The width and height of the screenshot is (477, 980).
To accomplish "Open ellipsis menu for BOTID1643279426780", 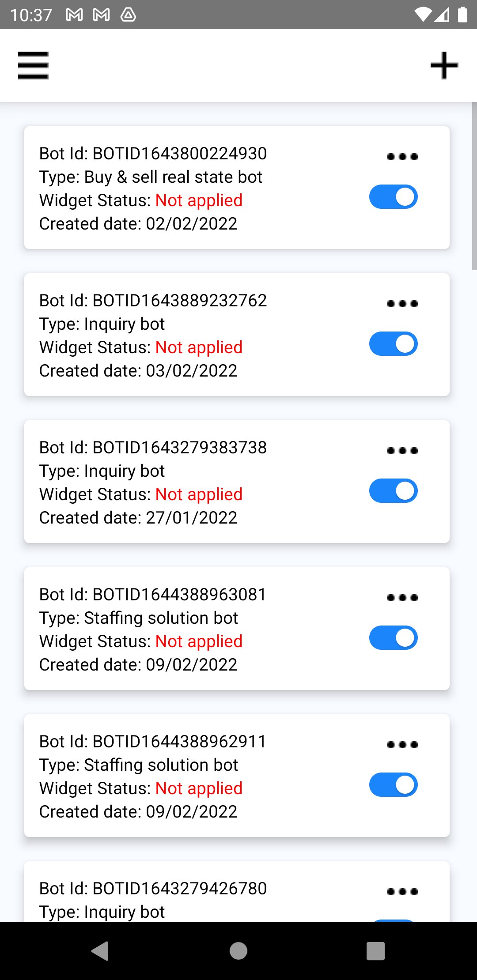I will pos(402,892).
